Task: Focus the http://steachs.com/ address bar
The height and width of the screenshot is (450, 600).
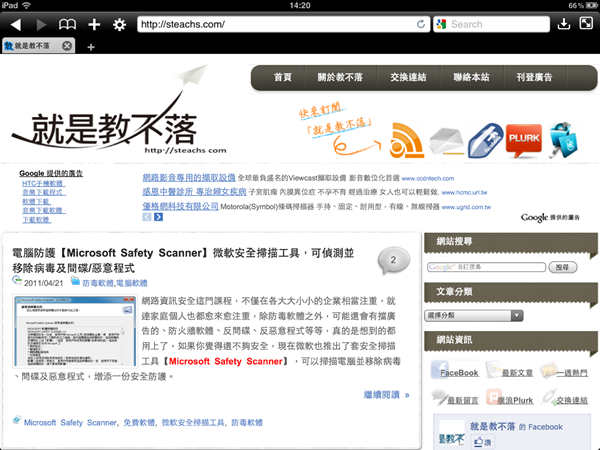Action: (x=270, y=24)
